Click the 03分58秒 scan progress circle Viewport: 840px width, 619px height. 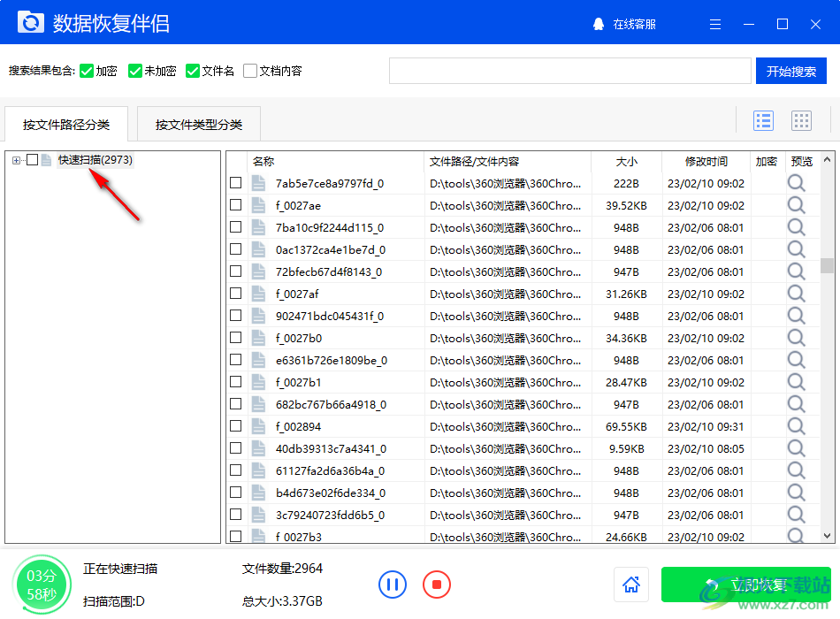42,585
